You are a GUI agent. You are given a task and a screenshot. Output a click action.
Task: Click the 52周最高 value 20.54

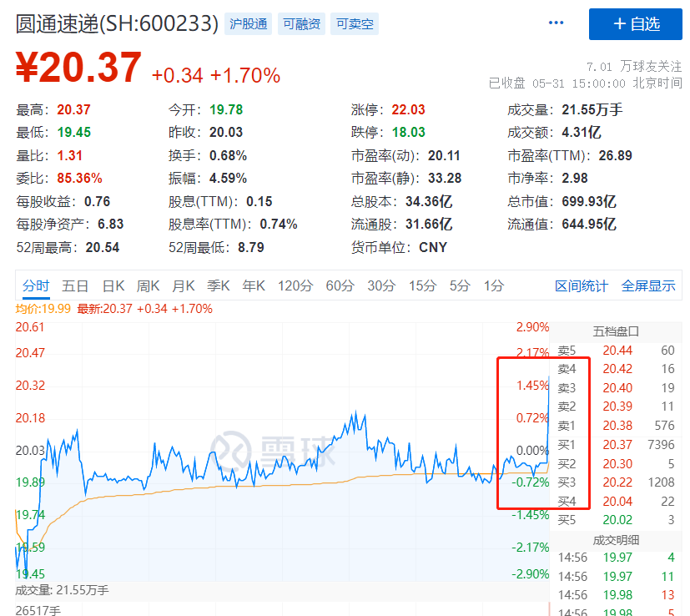[102, 247]
